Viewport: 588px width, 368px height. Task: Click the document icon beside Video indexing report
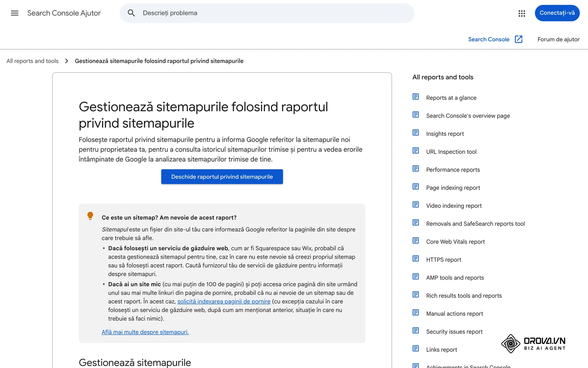[x=416, y=205]
